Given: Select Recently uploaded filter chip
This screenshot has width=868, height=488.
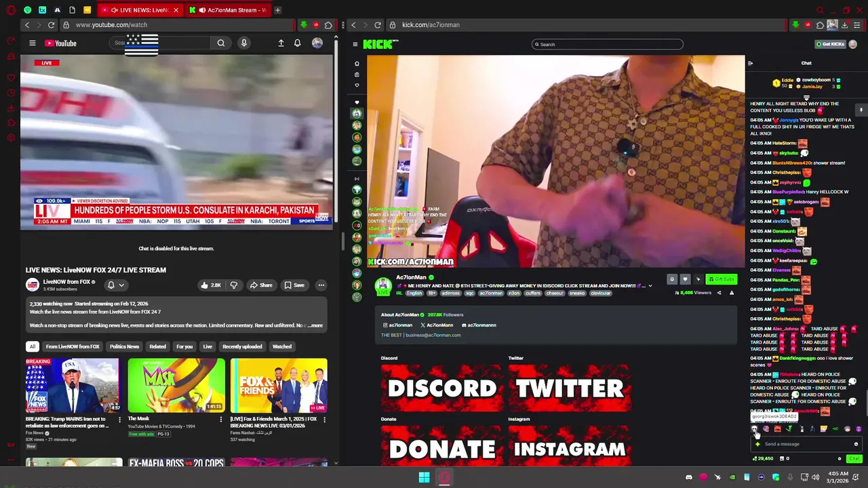Looking at the screenshot, I should [242, 347].
